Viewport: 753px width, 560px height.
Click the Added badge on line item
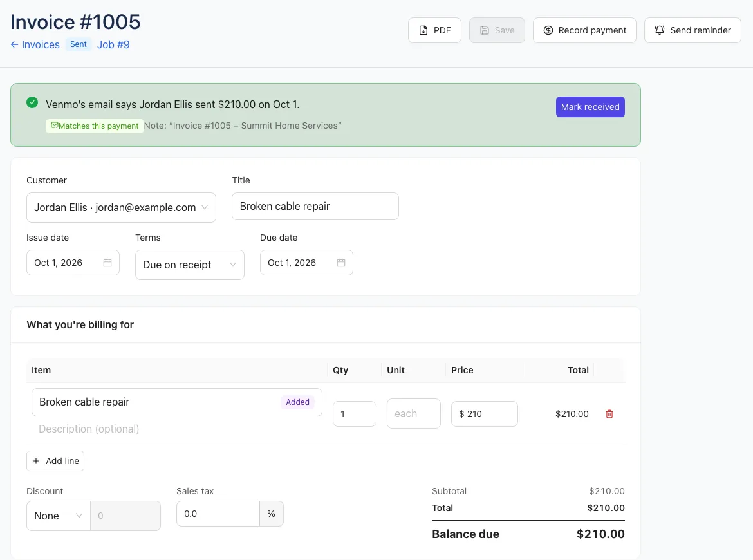click(x=297, y=402)
